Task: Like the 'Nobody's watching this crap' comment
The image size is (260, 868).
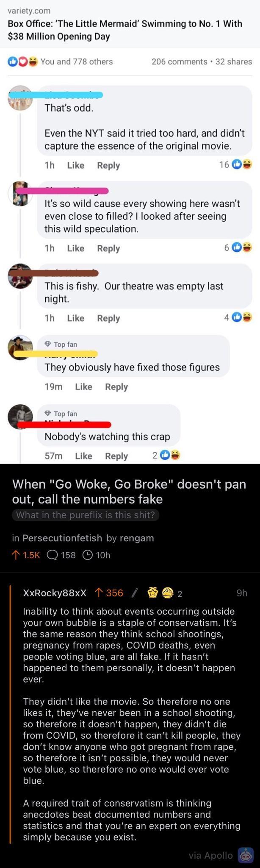Action: [83, 456]
